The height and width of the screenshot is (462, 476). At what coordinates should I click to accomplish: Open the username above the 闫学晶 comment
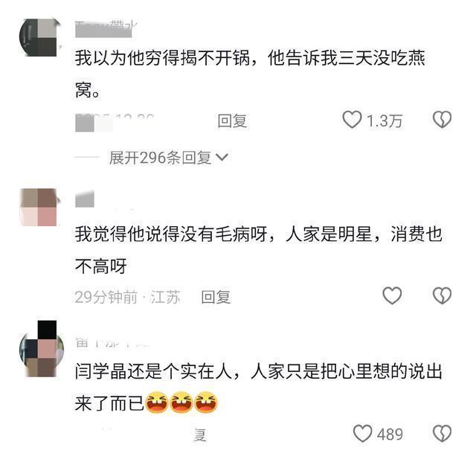pos(112,342)
